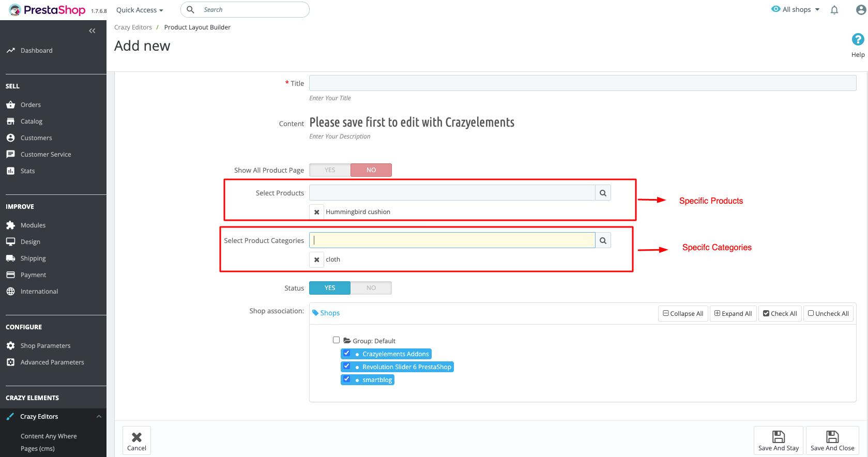Click Save And Close
Viewport: 868px width, 457px height.
832,440
